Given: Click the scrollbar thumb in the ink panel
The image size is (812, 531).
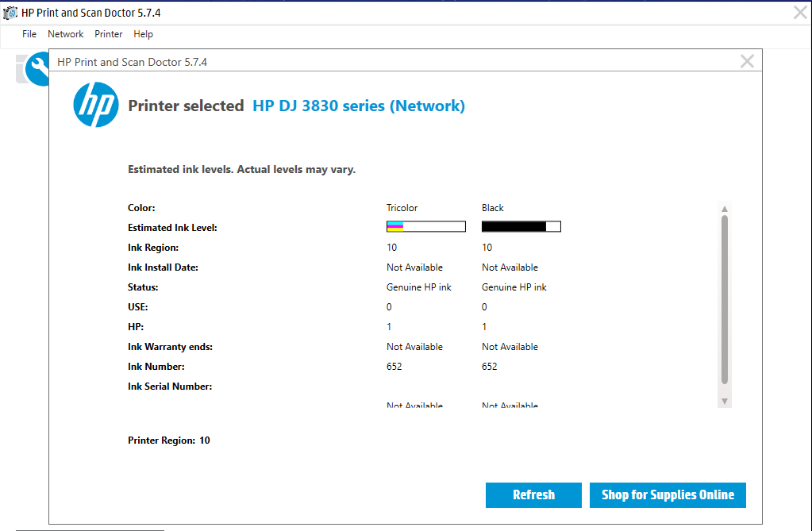Looking at the screenshot, I should point(724,302).
